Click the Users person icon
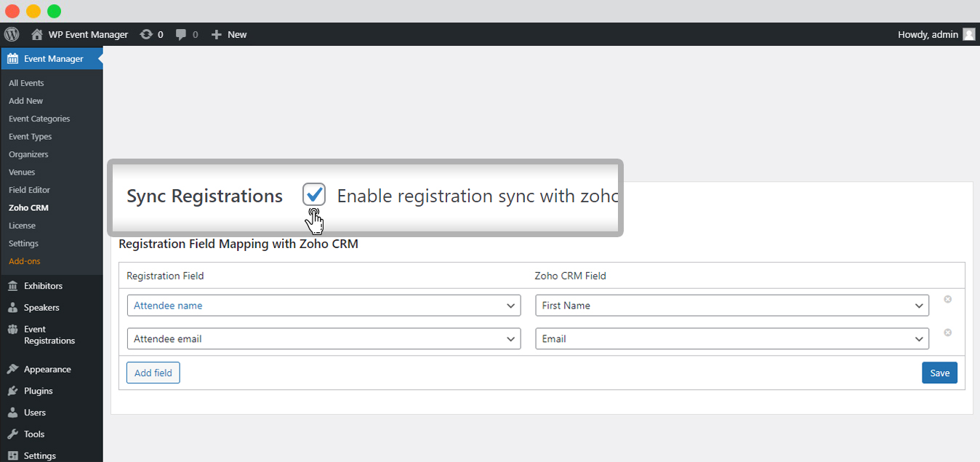The image size is (980, 462). coord(13,413)
